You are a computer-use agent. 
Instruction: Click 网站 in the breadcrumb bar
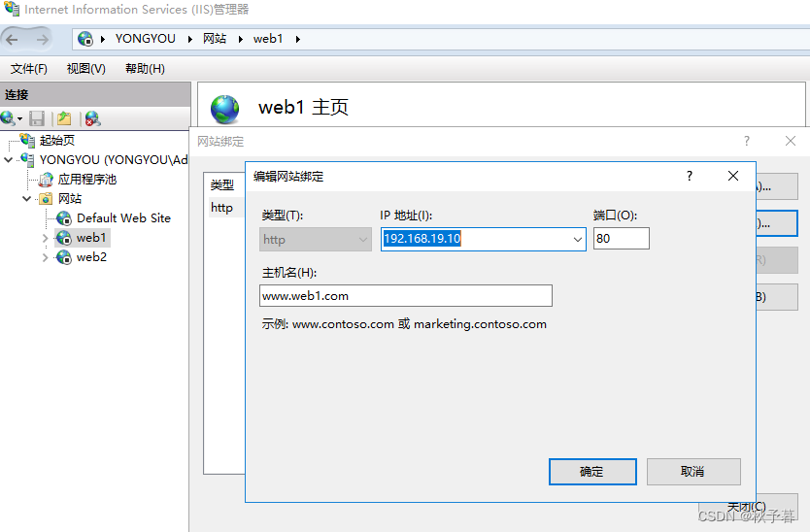tap(215, 39)
